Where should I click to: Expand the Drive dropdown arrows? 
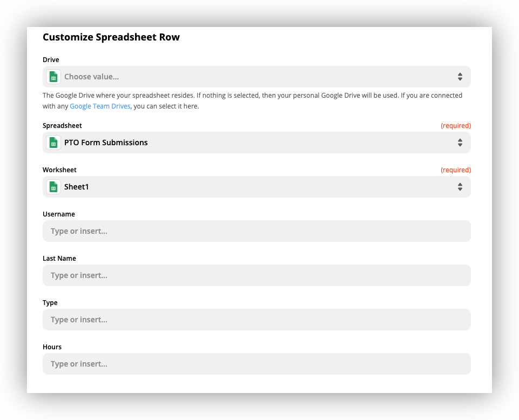[x=460, y=77]
